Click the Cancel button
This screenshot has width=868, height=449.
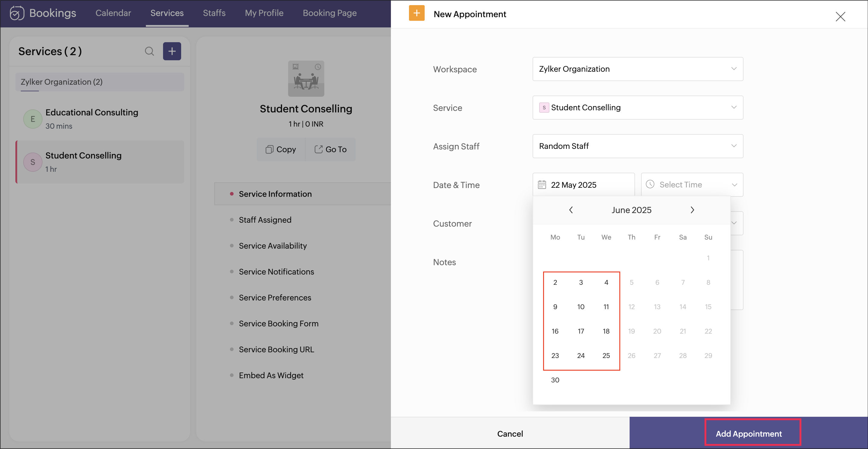point(510,434)
